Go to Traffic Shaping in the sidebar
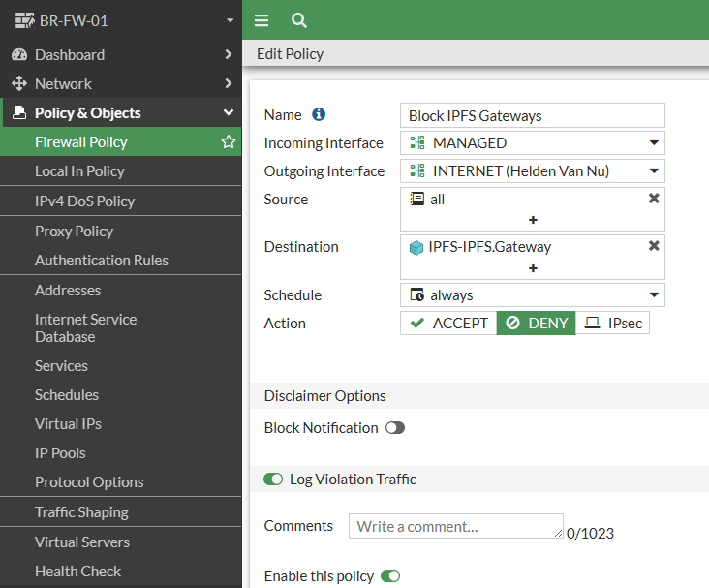709x588 pixels. (x=81, y=512)
